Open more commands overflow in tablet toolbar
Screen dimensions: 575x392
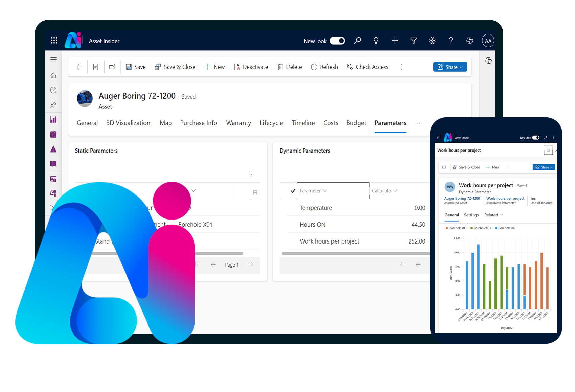point(401,67)
